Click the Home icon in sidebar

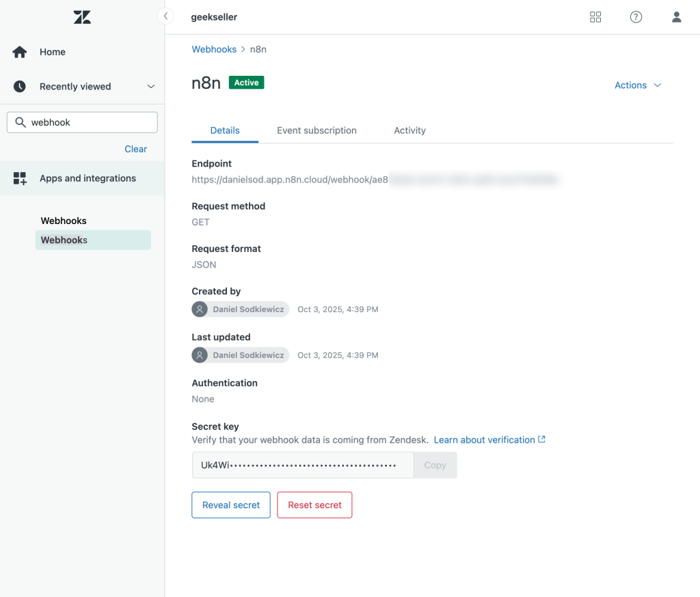(x=20, y=52)
